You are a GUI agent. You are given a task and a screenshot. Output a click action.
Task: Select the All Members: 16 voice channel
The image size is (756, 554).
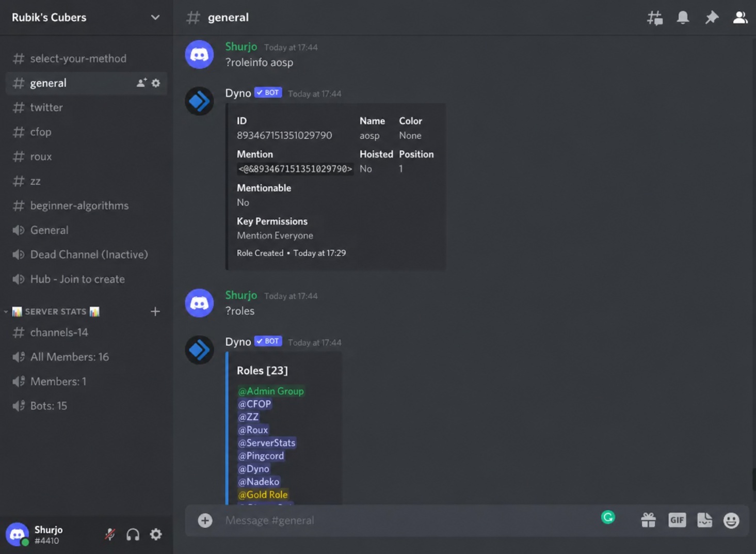pos(86,357)
